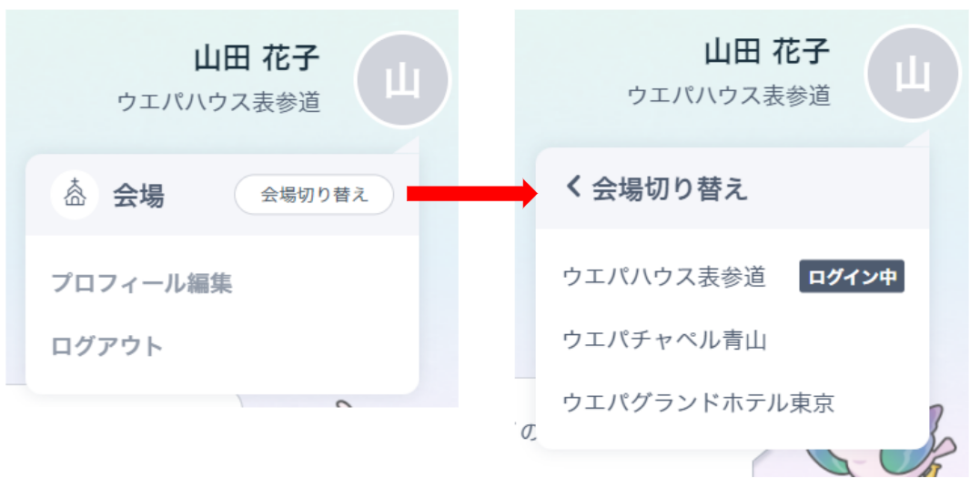
Task: Click the back chevron beside 会場切り替え header
Action: click(x=572, y=187)
